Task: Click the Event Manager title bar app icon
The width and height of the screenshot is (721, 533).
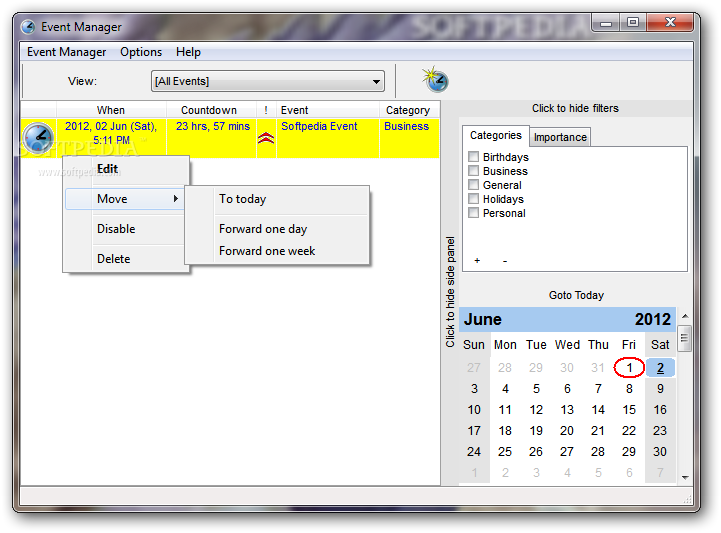Action: (x=28, y=27)
